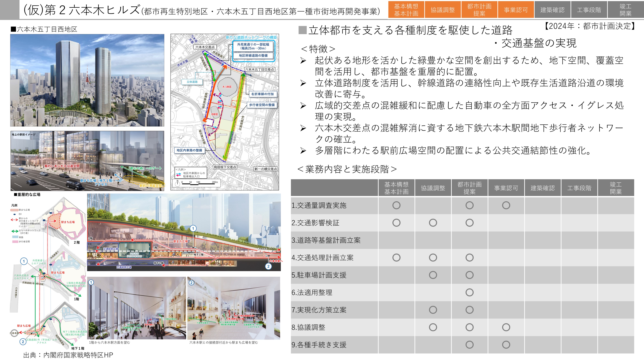Click the only circle in the 6.法適用整理 row
The width and height of the screenshot is (644, 362).
[469, 292]
